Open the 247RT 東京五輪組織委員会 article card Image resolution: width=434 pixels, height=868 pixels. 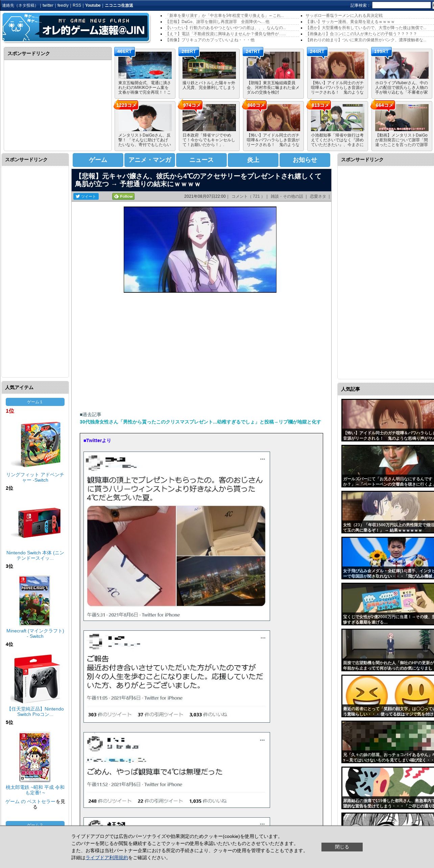coord(273,74)
